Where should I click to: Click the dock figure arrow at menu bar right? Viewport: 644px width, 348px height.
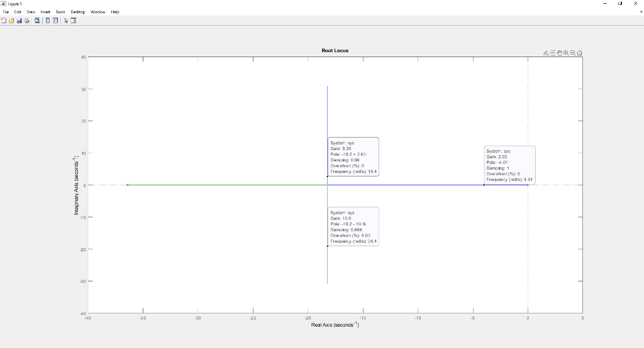click(641, 12)
